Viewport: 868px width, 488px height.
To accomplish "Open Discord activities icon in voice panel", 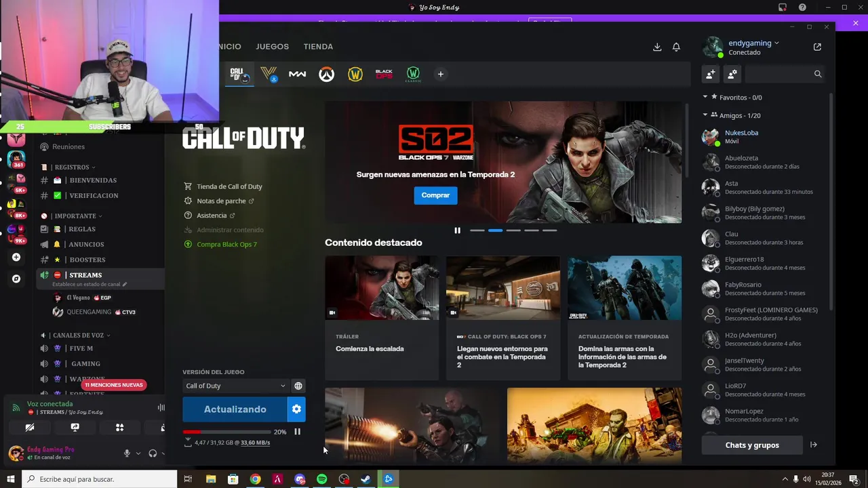I will (x=119, y=428).
